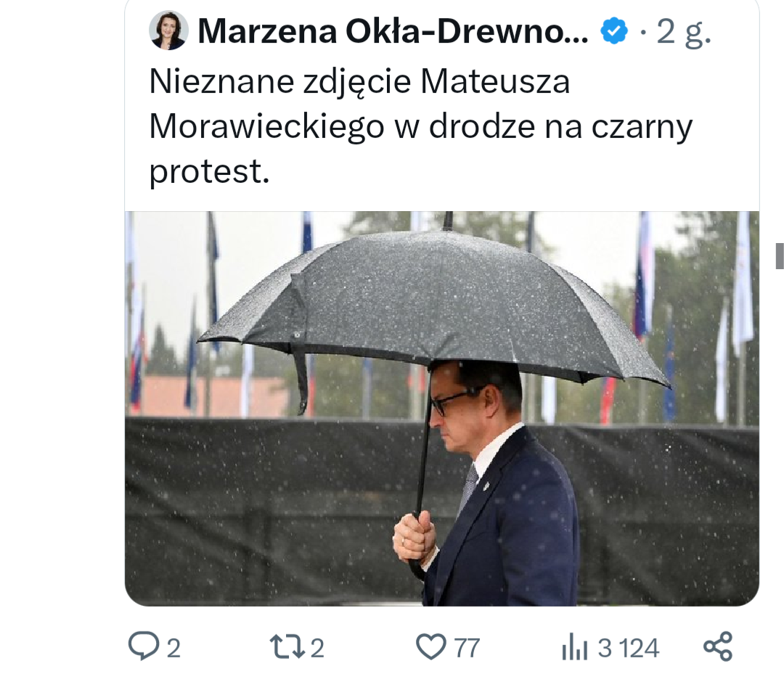Open the author's profile picture avatar
This screenshot has height=682, width=784.
(x=168, y=30)
